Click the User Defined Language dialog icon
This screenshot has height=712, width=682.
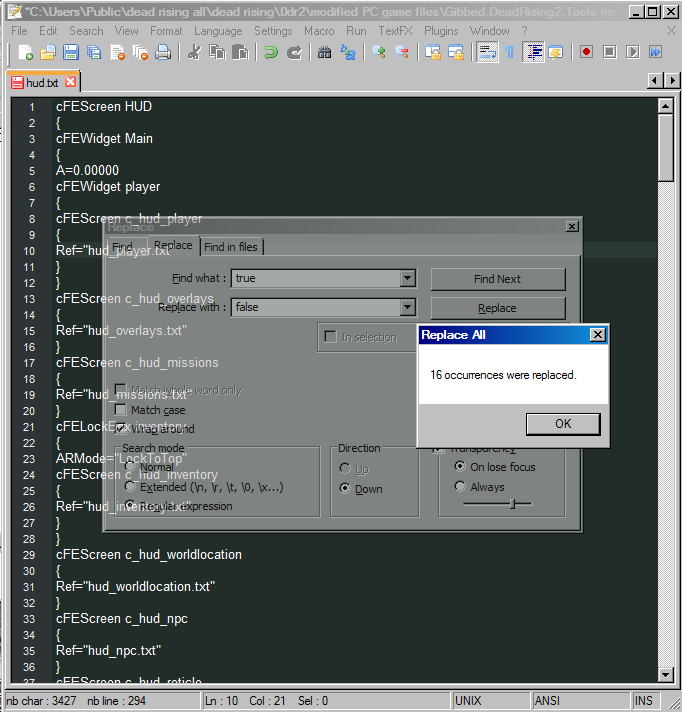pyautogui.click(x=556, y=52)
